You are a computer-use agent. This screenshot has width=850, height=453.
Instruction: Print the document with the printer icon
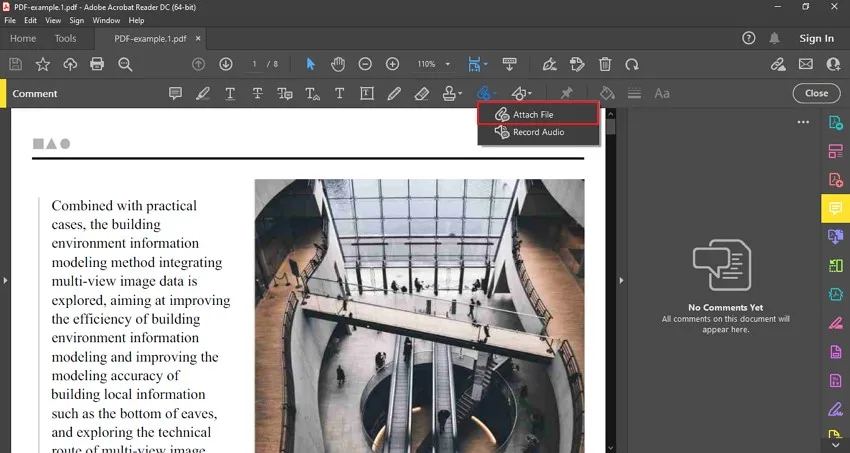(97, 64)
